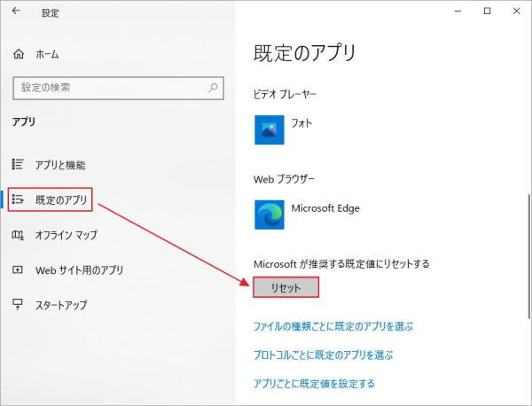
Task: Click the search magnifier icon
Action: point(213,88)
